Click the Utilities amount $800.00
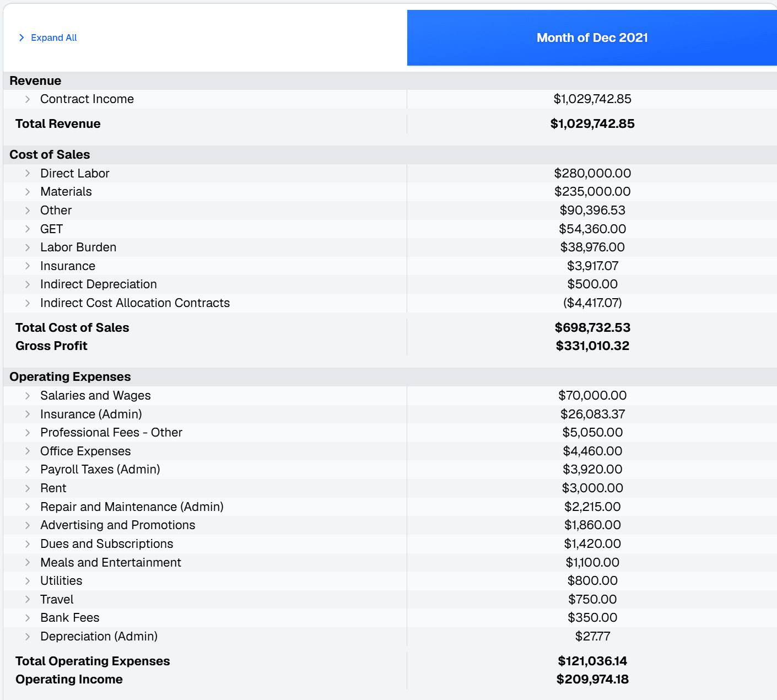 [592, 581]
